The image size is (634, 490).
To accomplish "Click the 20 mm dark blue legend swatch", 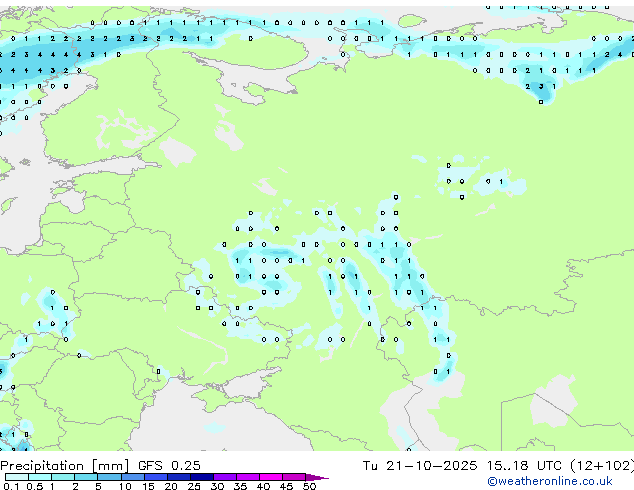I will 179,477.
